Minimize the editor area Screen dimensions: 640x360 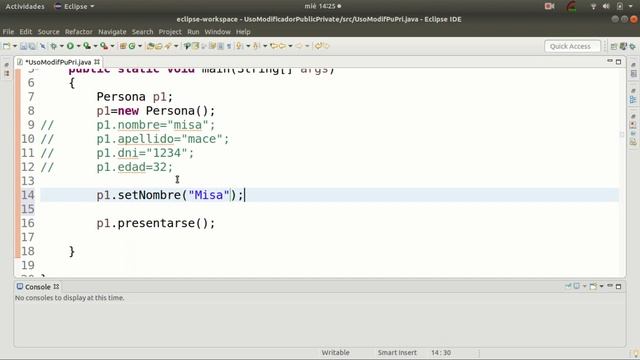(x=610, y=61)
